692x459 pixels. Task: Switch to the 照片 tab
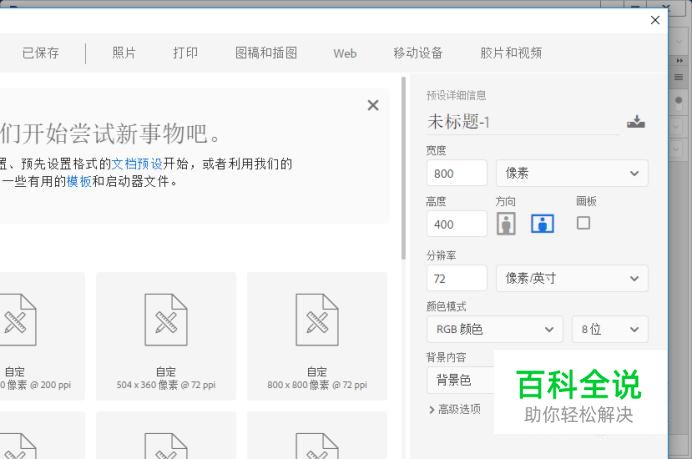[x=124, y=53]
